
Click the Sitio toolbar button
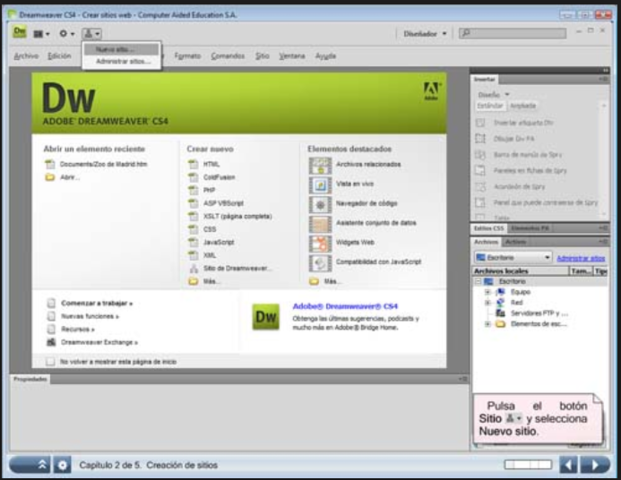pos(92,34)
